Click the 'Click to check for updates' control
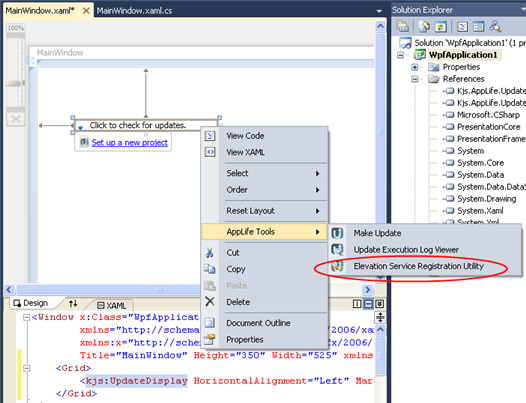The width and height of the screenshot is (526, 403). point(146,125)
